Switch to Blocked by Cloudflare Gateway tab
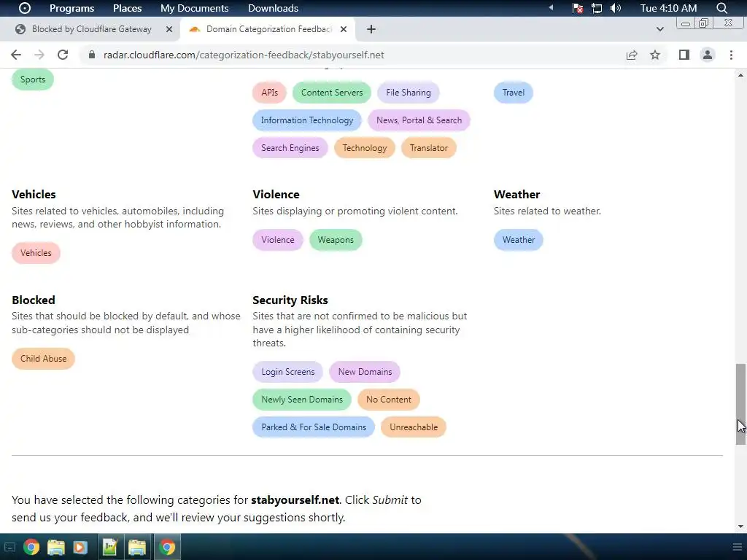Screen dimensions: 747x560 coord(90,29)
